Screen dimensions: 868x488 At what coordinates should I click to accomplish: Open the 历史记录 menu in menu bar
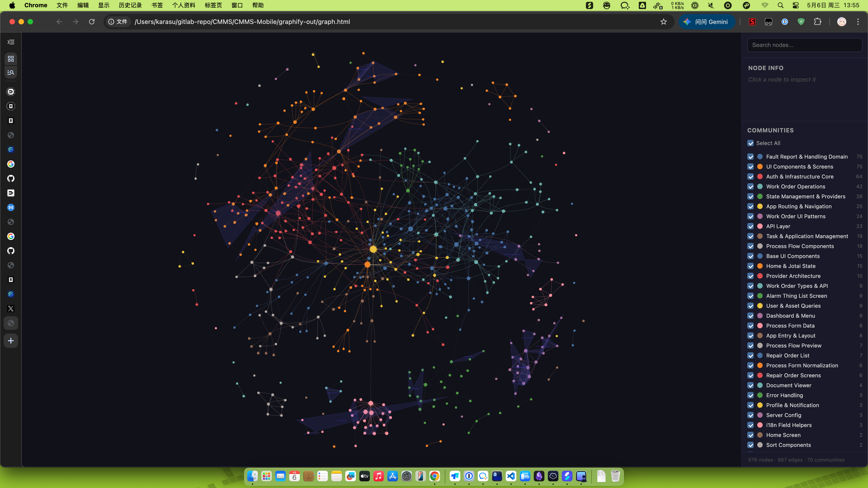(130, 5)
